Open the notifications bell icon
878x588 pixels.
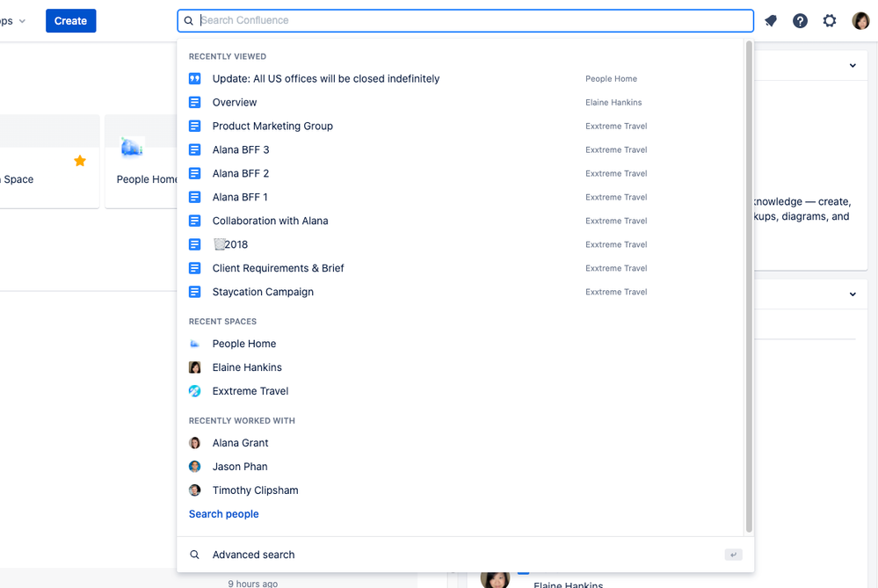[x=771, y=20]
